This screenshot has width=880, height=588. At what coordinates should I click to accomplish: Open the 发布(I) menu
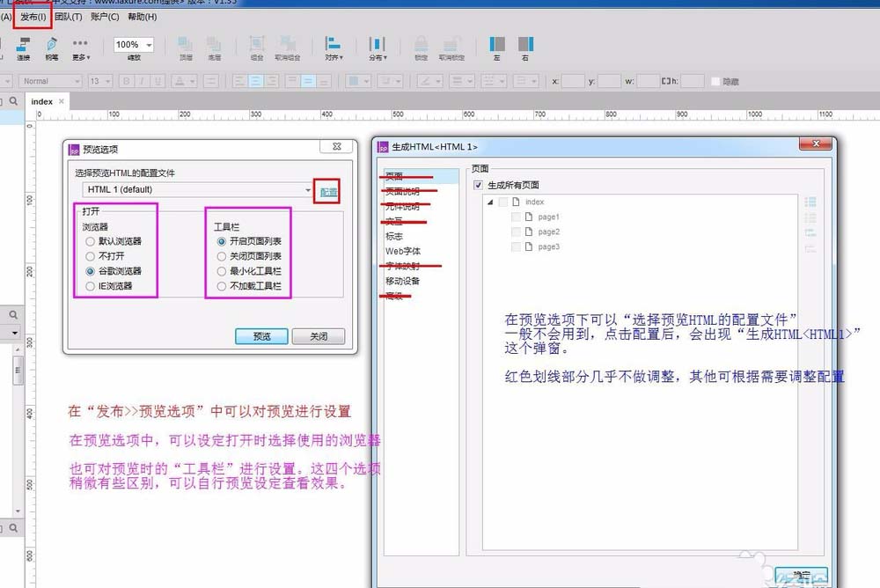tap(33, 17)
